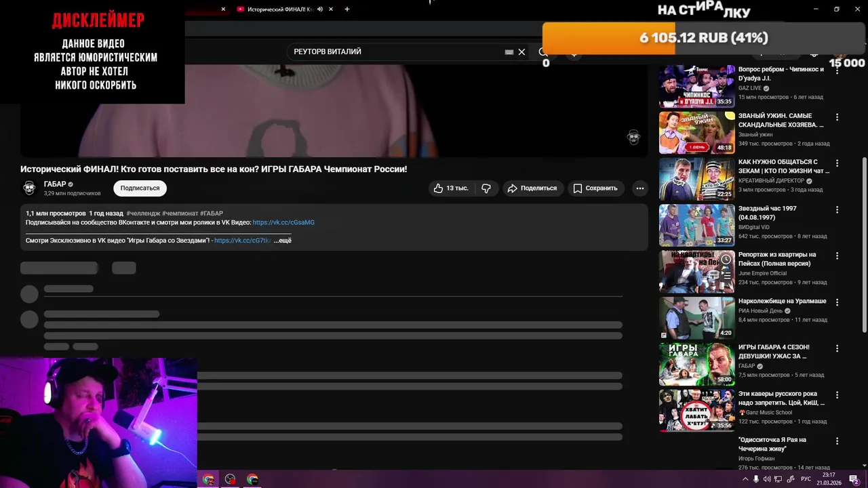Open channel Игорь Гофман
868x488 pixels.
(x=756, y=459)
